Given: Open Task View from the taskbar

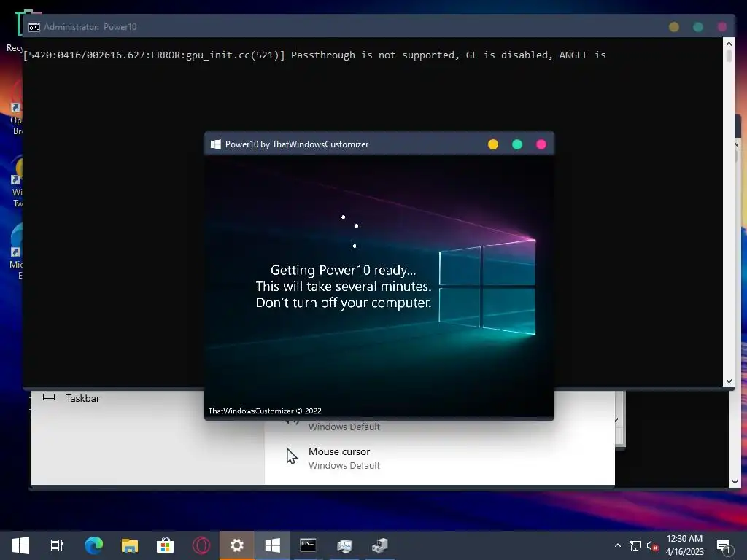Looking at the screenshot, I should click(57, 545).
